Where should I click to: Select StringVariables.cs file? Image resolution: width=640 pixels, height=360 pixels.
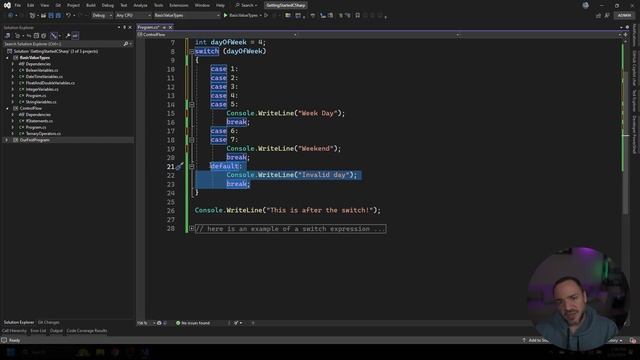point(41,102)
